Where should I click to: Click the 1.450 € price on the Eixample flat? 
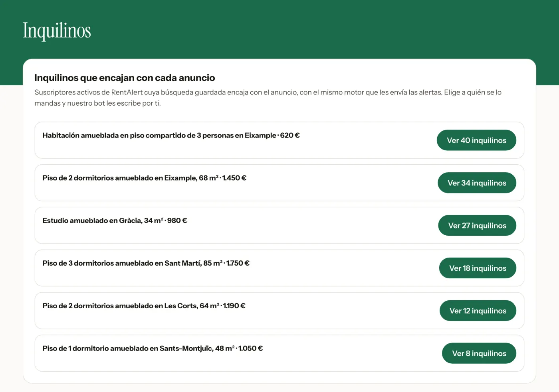pyautogui.click(x=234, y=178)
